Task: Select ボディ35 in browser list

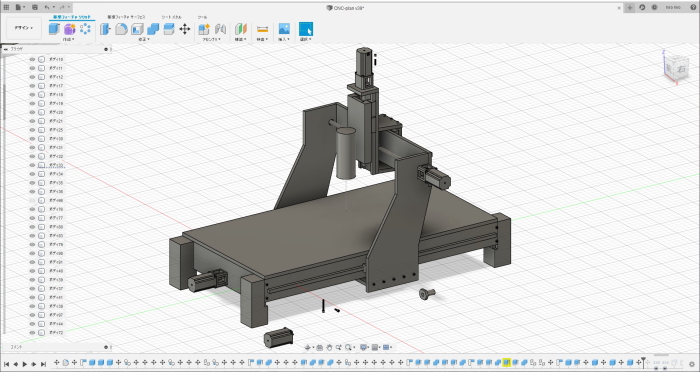Action: pyautogui.click(x=56, y=183)
